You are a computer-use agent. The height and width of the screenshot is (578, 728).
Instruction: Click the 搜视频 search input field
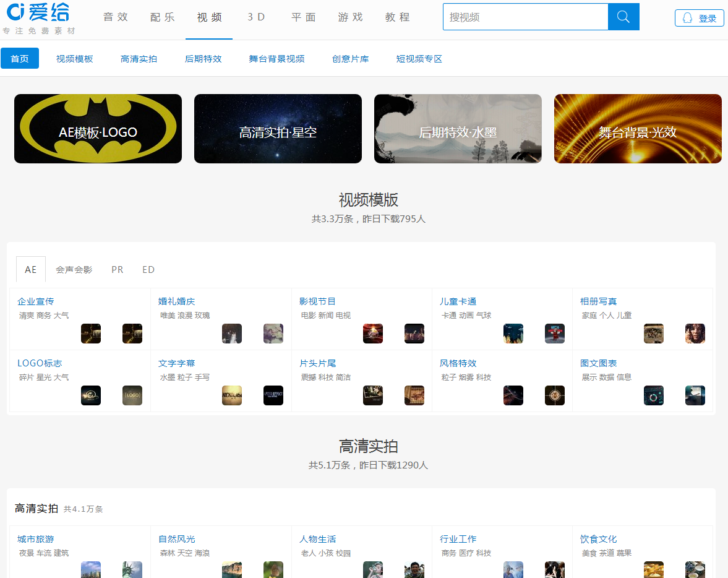pos(525,17)
